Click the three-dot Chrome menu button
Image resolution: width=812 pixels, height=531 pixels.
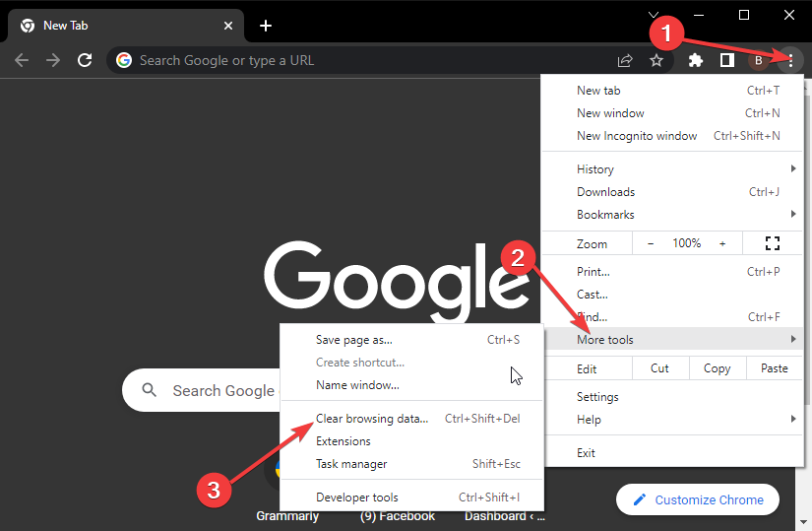click(x=790, y=61)
